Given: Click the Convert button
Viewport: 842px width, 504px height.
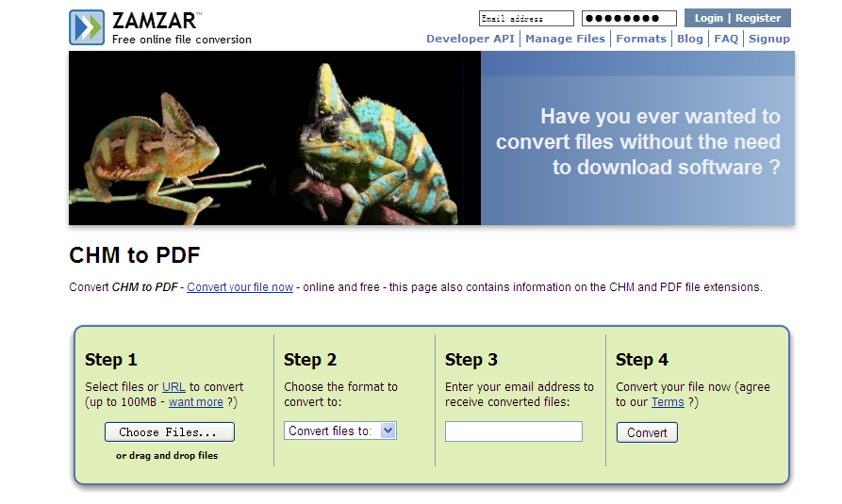Looking at the screenshot, I should tap(647, 432).
